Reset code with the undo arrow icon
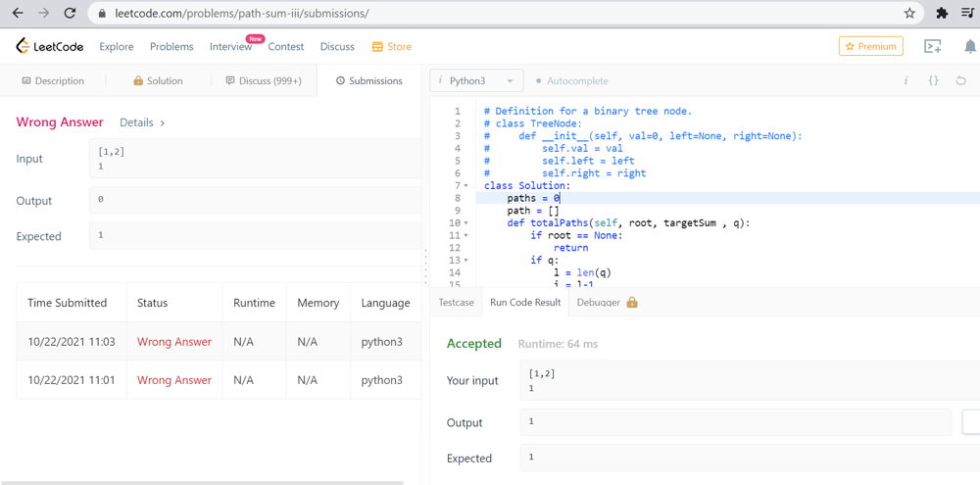This screenshot has height=485, width=980. point(961,80)
